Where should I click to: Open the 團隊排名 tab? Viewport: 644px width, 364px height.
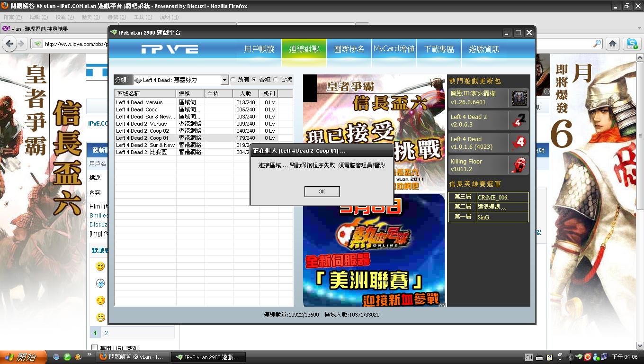click(x=349, y=49)
